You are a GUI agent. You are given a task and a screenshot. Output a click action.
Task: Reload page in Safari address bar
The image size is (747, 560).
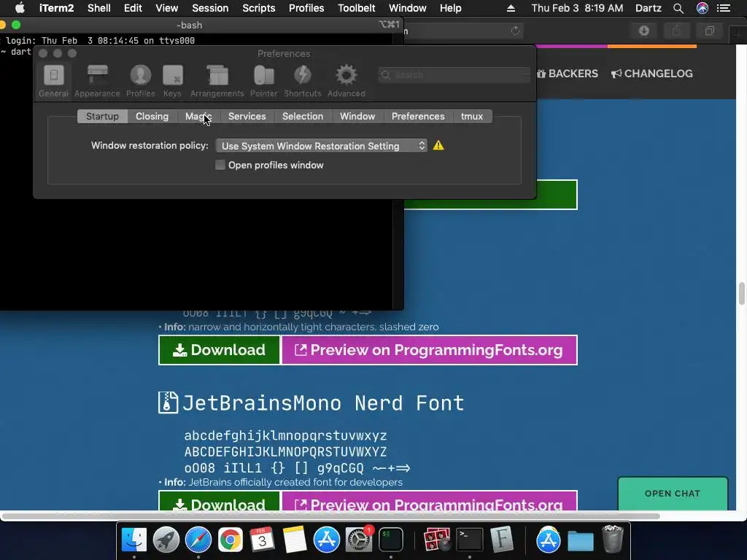click(x=516, y=31)
